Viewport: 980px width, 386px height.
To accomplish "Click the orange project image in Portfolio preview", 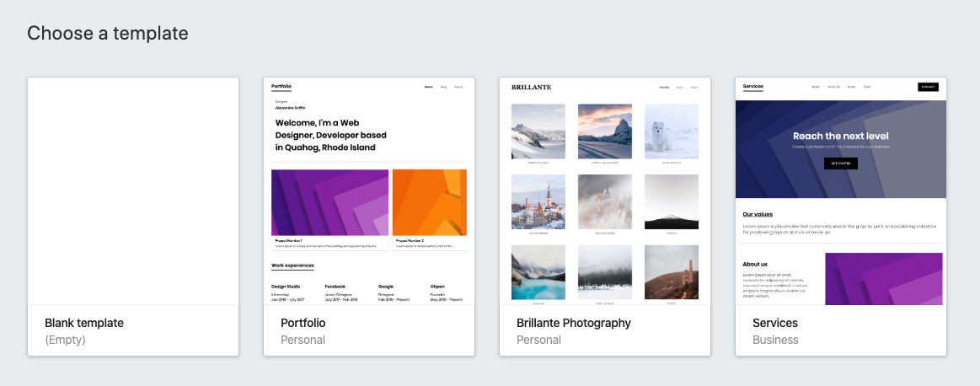I will click(x=430, y=203).
